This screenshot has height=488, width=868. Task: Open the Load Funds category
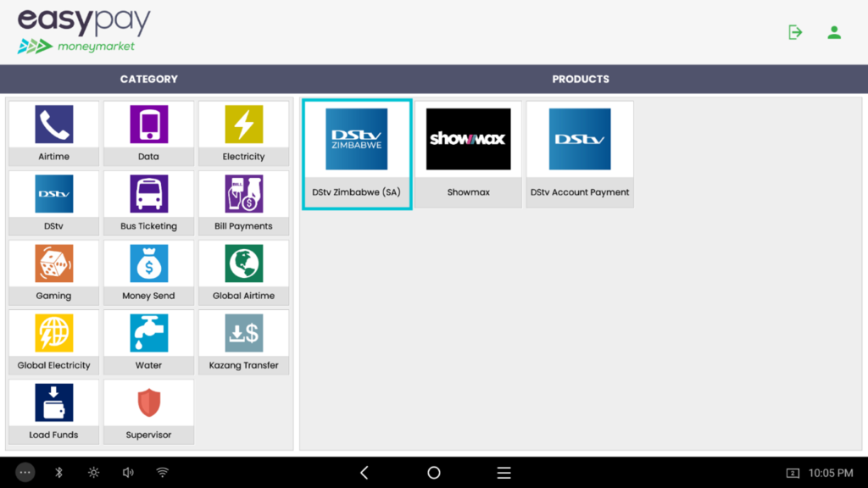point(53,412)
